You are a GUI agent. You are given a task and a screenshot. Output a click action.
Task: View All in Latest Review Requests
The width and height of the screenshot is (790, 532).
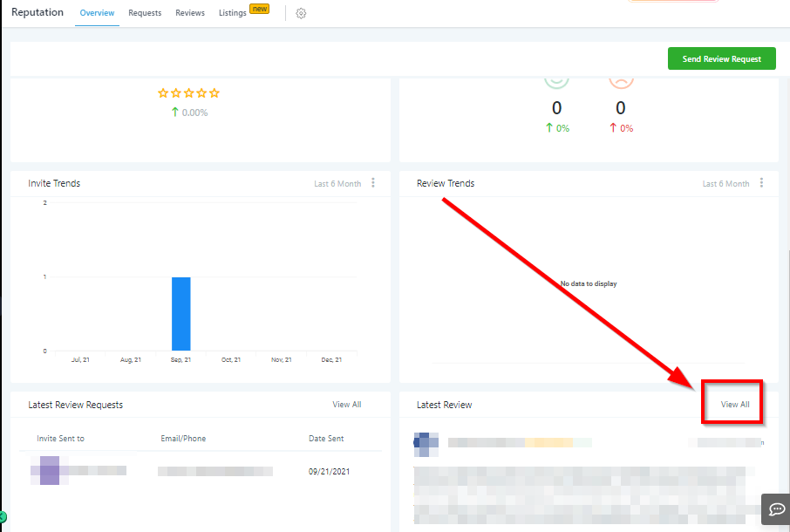pyautogui.click(x=346, y=405)
